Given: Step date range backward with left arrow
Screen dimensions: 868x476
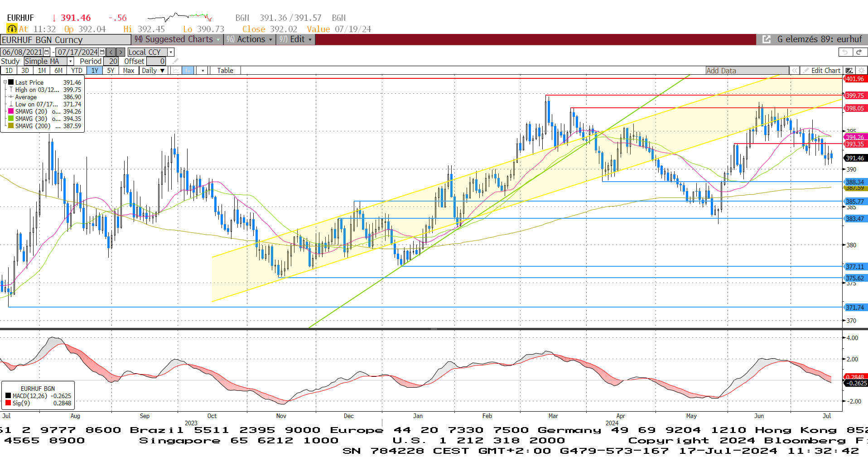Looking at the screenshot, I should click(x=111, y=52).
